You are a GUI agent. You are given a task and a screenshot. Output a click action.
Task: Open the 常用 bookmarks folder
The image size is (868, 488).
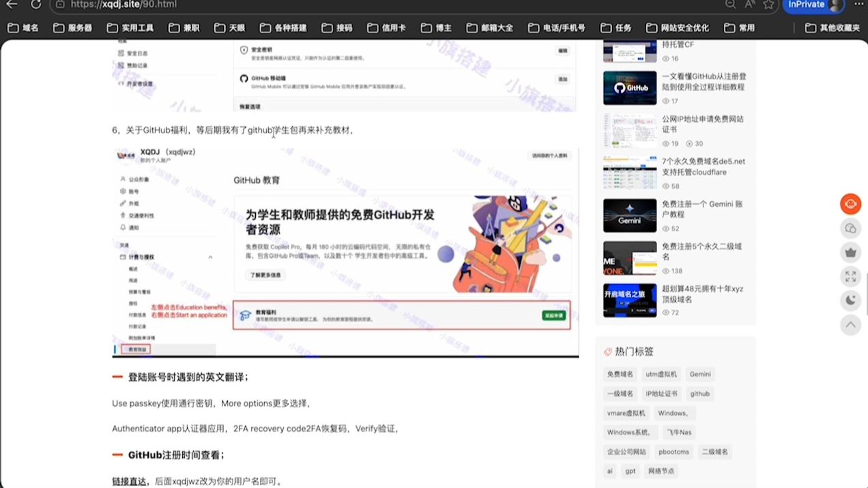point(739,28)
